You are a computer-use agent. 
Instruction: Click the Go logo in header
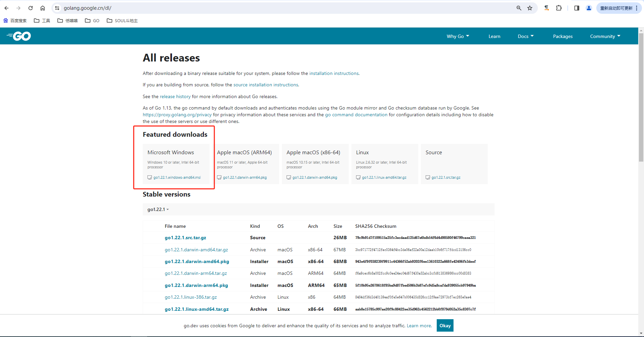pyautogui.click(x=19, y=36)
